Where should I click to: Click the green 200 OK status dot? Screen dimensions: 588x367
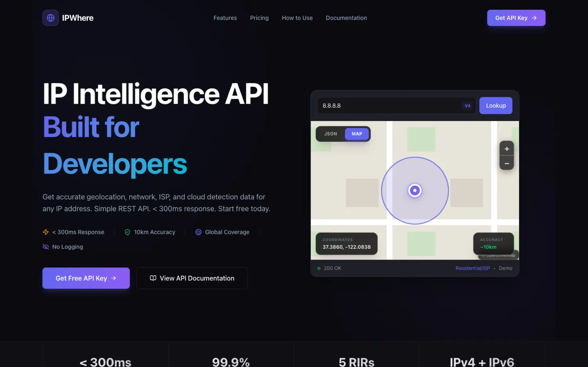(x=319, y=268)
